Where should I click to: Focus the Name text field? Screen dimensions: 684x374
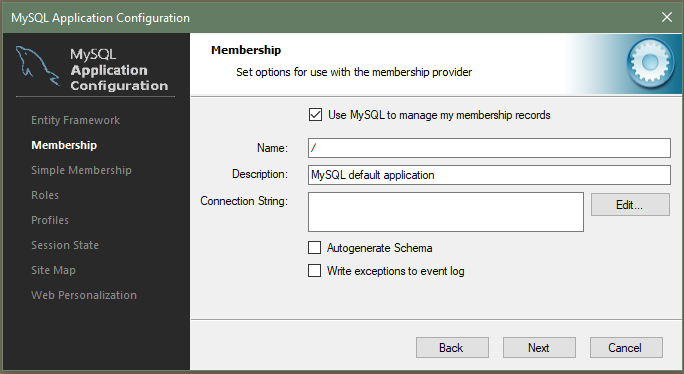click(489, 148)
